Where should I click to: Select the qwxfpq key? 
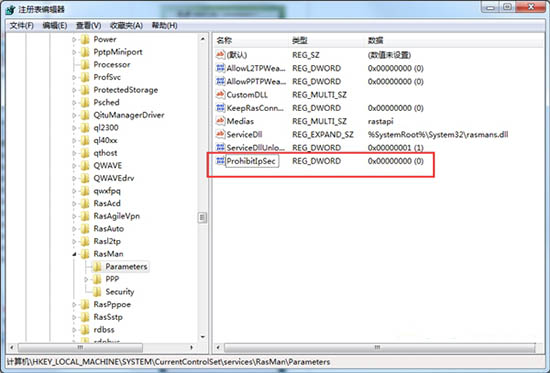coord(107,191)
